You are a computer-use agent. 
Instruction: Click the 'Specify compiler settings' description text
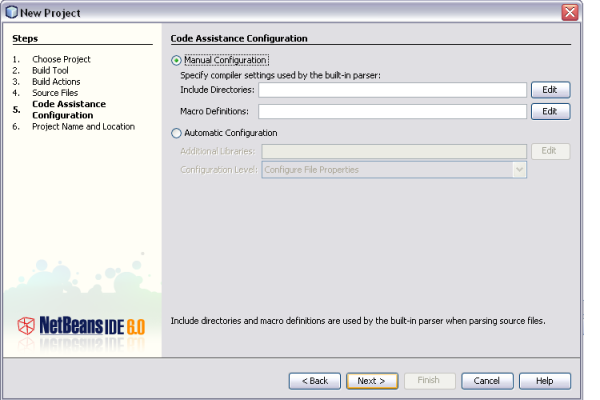coord(280,75)
